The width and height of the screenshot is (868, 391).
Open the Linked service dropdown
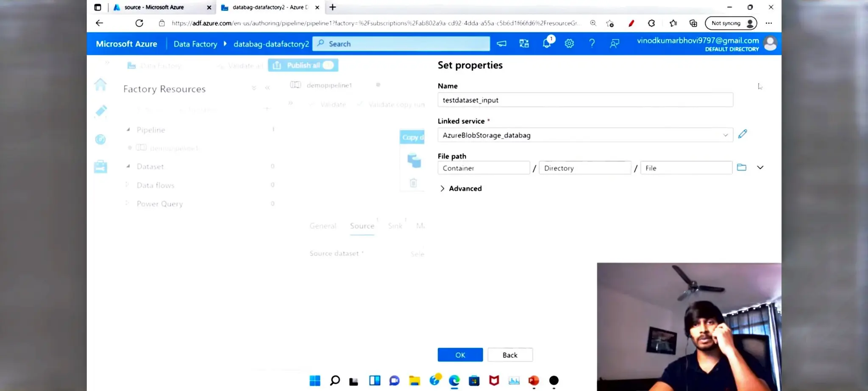[x=585, y=135]
